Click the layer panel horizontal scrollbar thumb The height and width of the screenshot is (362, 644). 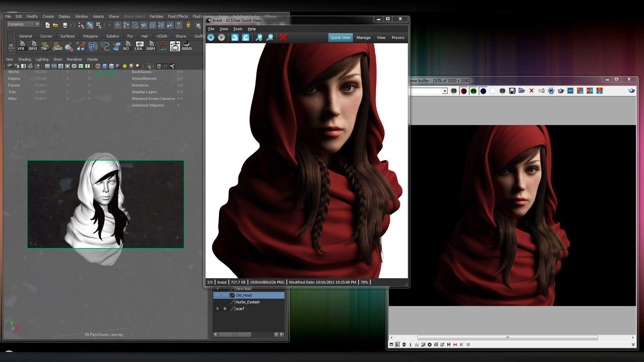(235, 335)
